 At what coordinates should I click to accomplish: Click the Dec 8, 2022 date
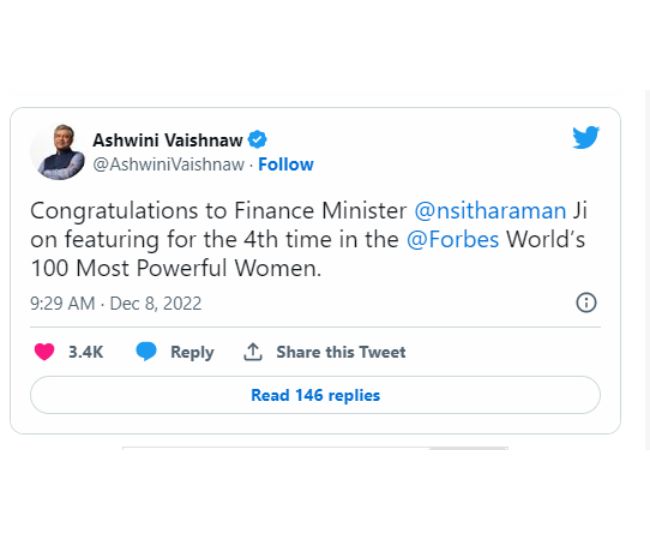pyautogui.click(x=155, y=303)
